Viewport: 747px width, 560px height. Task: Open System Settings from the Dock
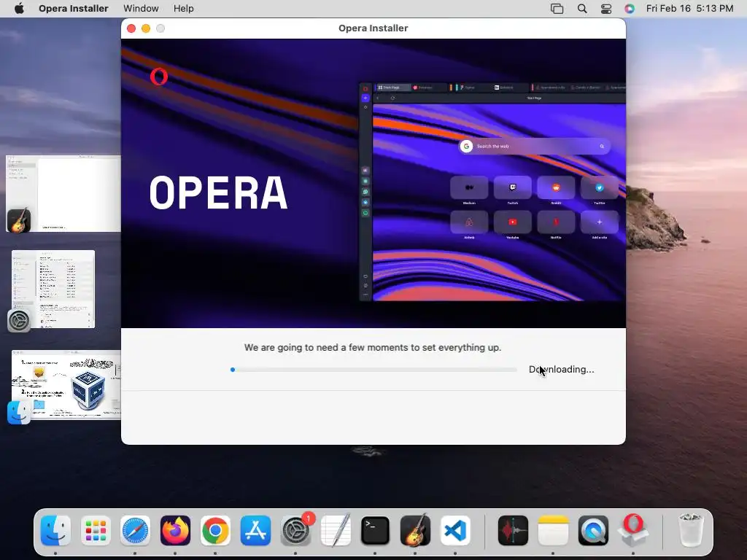tap(295, 531)
